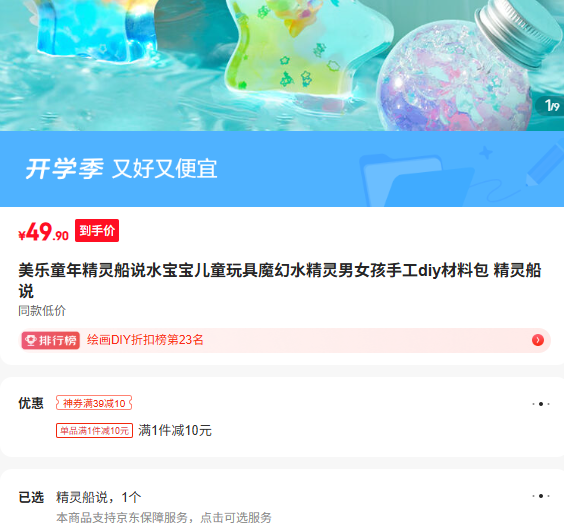The width and height of the screenshot is (564, 523).
Task: Click 本商品支持京东保障服务 service notice
Action: click(x=164, y=518)
